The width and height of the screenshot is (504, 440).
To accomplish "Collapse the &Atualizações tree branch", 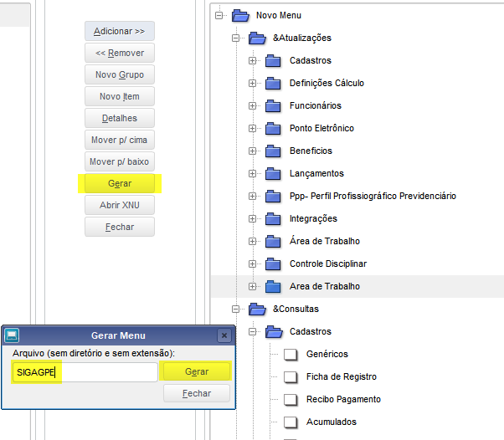I will (235, 38).
